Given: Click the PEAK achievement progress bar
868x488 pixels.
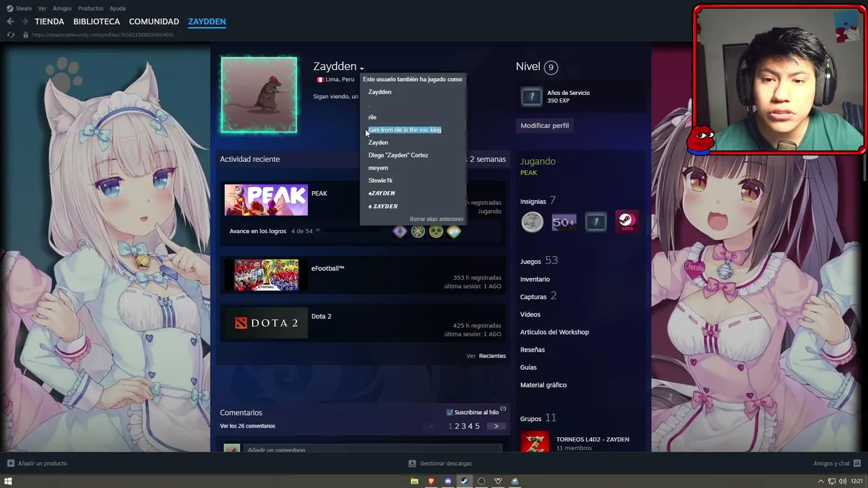Looking at the screenshot, I should pos(351,231).
